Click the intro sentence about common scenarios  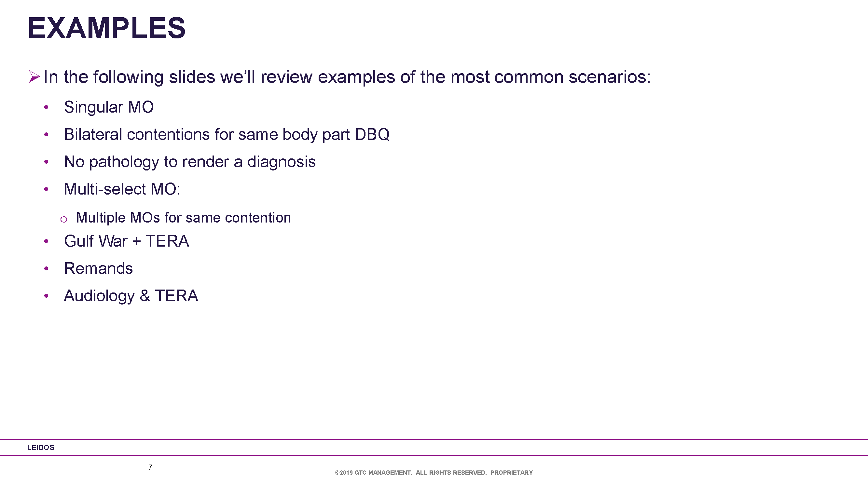coord(347,77)
